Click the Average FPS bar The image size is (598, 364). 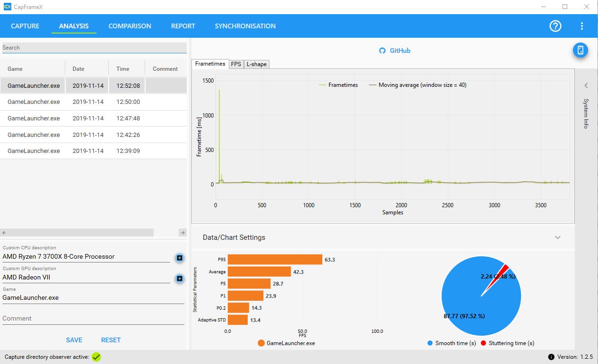point(259,271)
